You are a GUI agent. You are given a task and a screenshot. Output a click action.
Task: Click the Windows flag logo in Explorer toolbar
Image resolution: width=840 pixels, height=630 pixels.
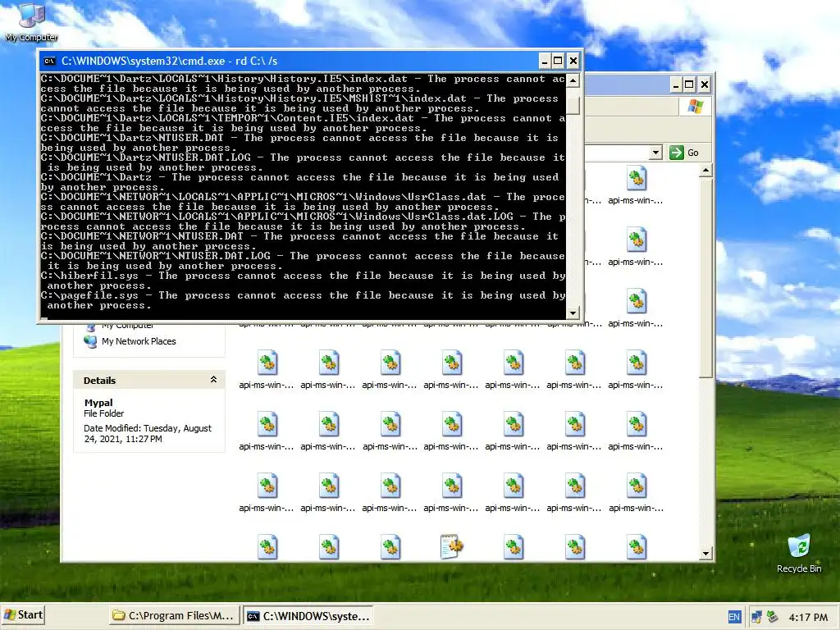coord(696,106)
